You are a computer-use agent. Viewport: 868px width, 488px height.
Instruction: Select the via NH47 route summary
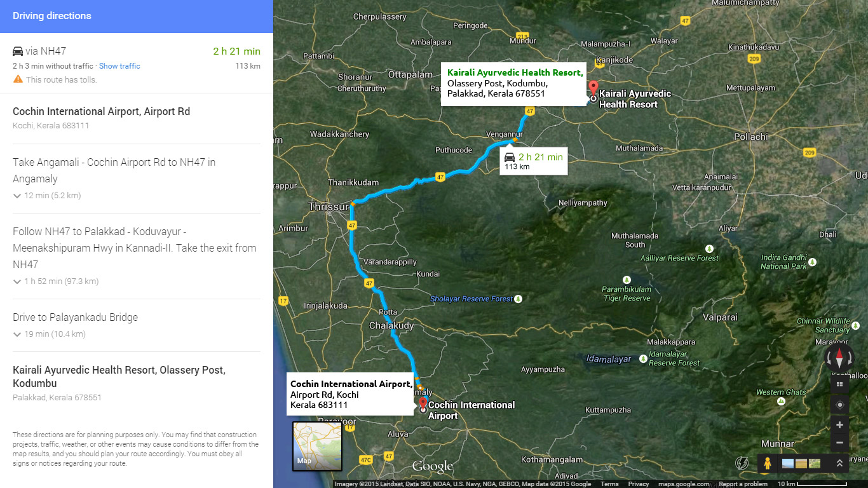click(x=137, y=64)
